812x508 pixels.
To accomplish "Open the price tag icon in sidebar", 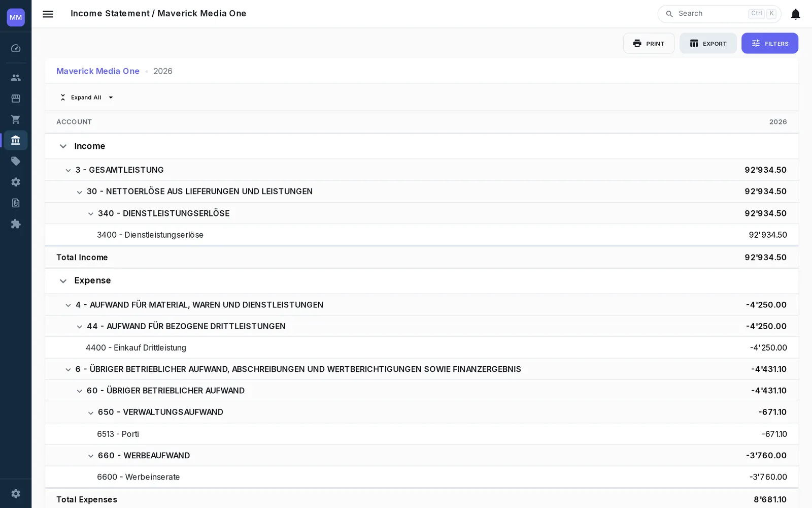I will (x=16, y=161).
